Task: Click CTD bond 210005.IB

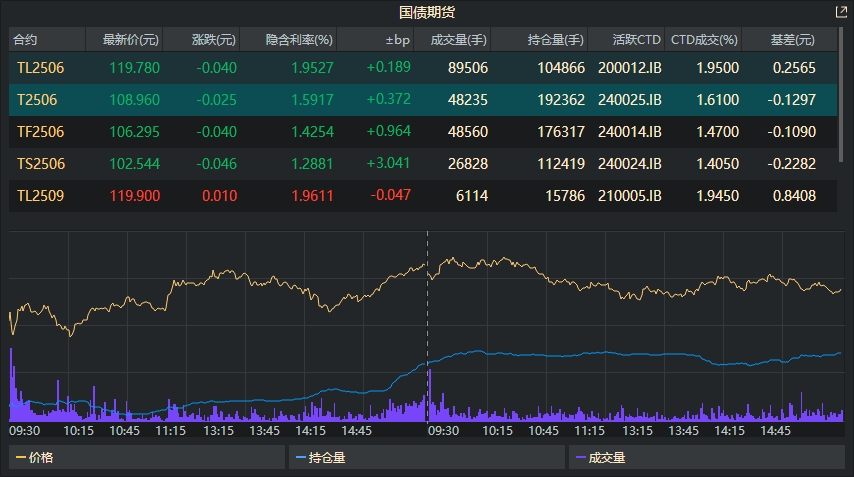Action: [x=630, y=196]
